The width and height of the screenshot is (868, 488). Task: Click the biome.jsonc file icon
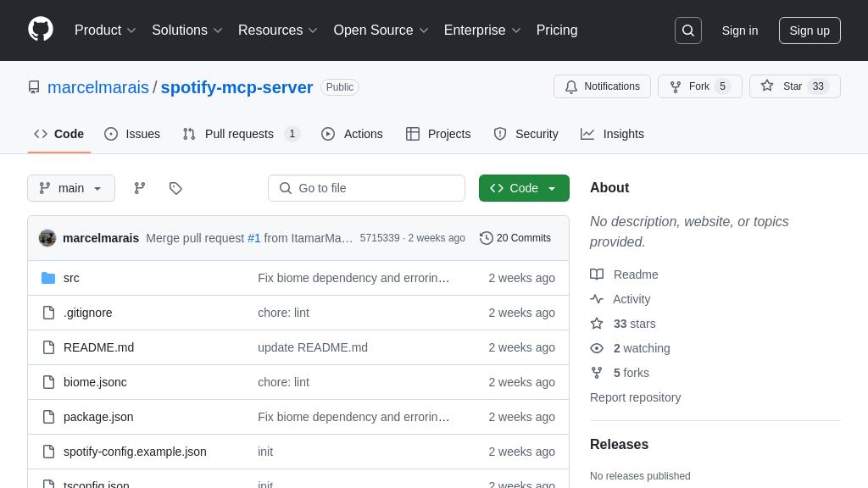[x=48, y=382]
